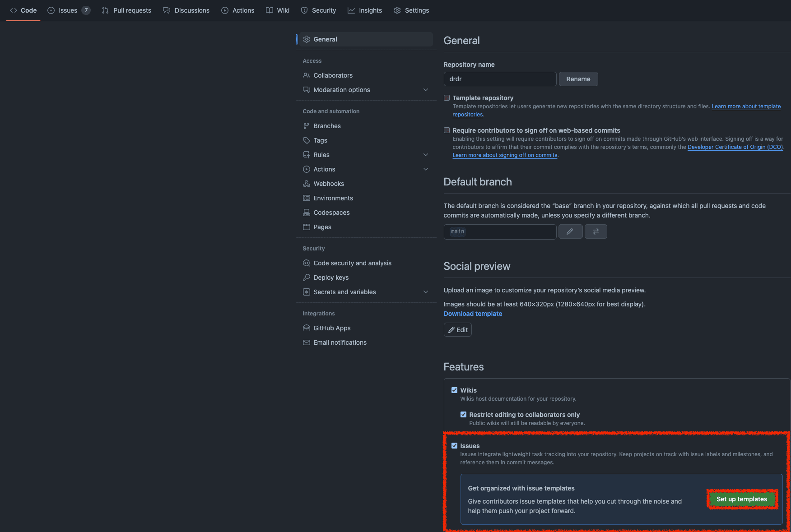This screenshot has height=532, width=791.
Task: Click the Environments server icon
Action: (x=307, y=198)
